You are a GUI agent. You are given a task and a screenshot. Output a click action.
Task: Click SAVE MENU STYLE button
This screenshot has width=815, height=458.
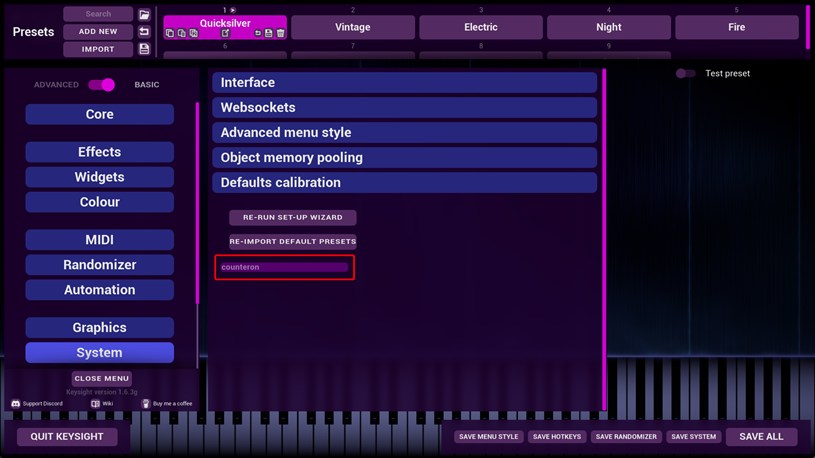pyautogui.click(x=489, y=437)
